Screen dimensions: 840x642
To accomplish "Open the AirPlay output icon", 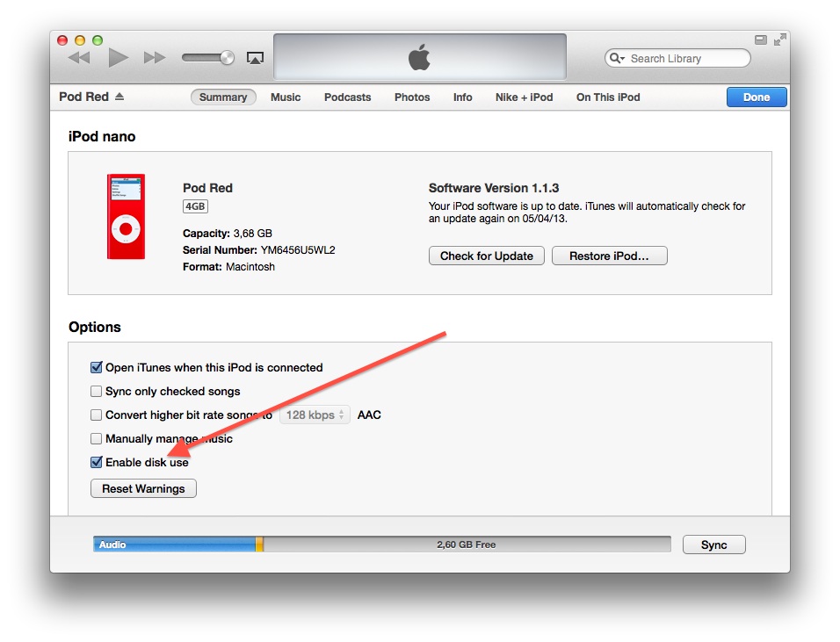I will tap(255, 58).
